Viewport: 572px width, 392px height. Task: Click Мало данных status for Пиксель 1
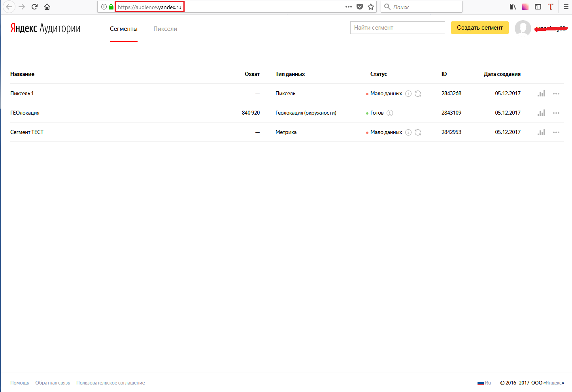coord(386,94)
